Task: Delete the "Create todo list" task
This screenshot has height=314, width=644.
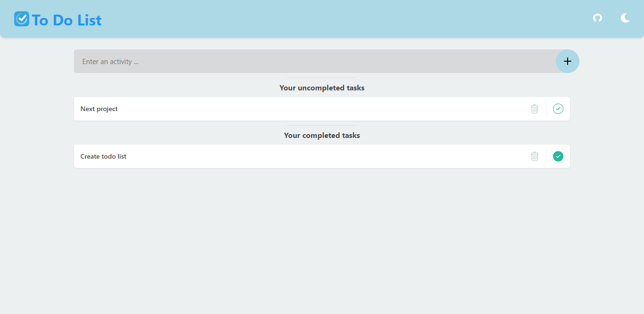Action: (534, 156)
